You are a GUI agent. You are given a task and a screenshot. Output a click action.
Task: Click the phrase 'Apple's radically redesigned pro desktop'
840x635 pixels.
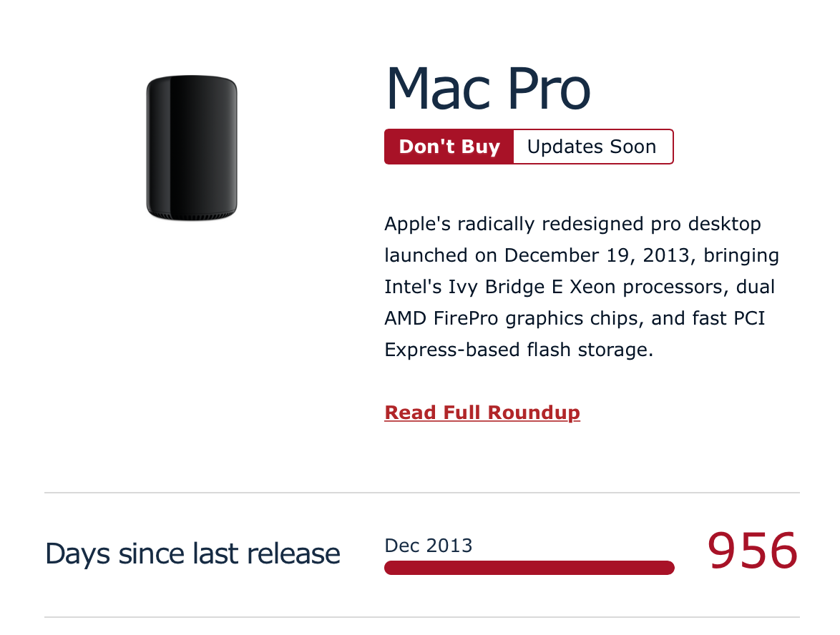[x=572, y=224]
